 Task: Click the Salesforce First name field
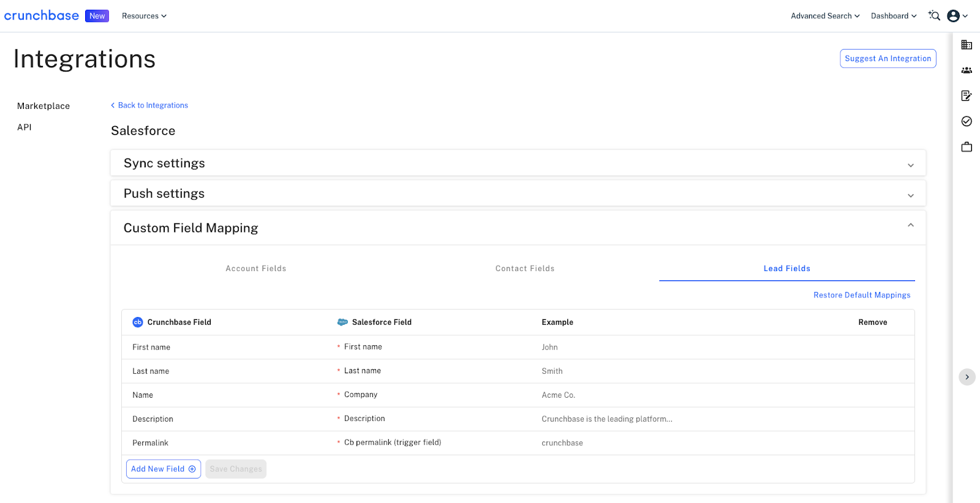coord(363,347)
